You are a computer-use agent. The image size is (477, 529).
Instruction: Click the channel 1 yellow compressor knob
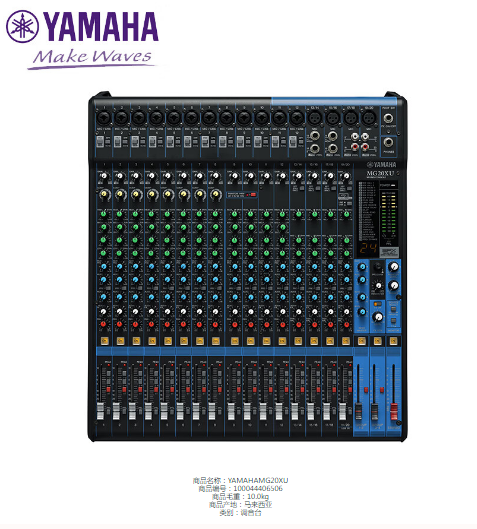coord(104,194)
